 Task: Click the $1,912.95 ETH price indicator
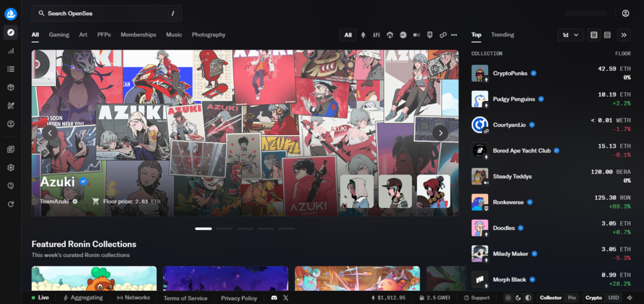tap(388, 298)
